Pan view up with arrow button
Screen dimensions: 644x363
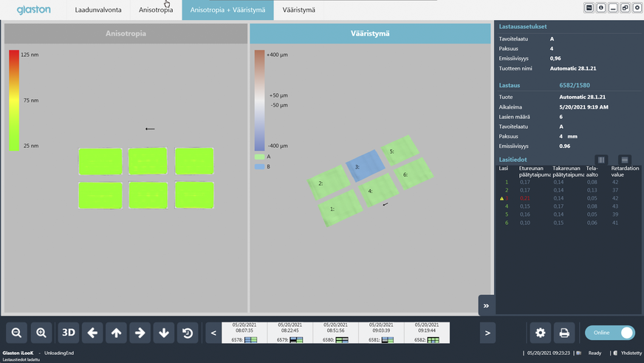point(116,333)
